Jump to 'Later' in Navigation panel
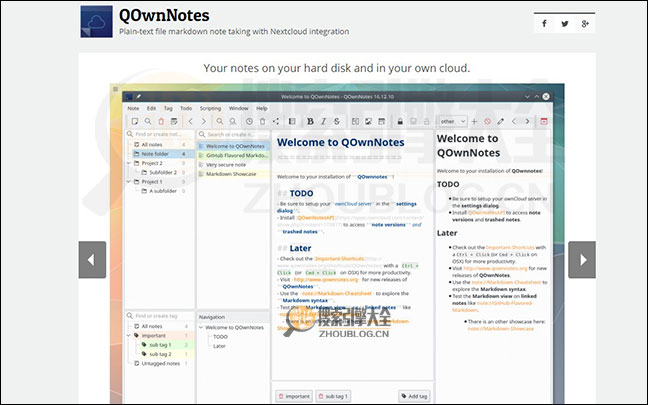This screenshot has height=405, width=648. (219, 346)
